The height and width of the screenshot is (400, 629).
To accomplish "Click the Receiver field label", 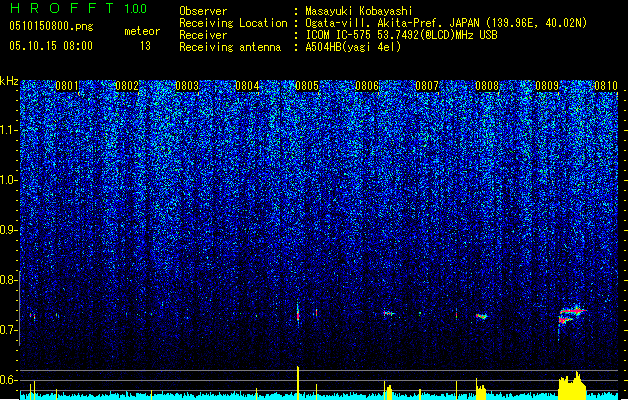I will [x=203, y=35].
